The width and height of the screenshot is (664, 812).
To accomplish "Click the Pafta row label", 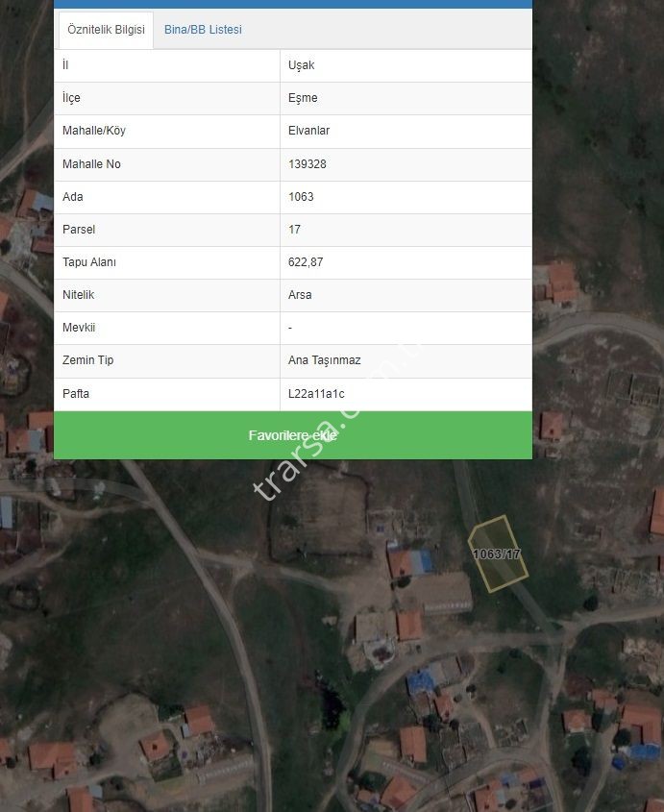I will (76, 394).
